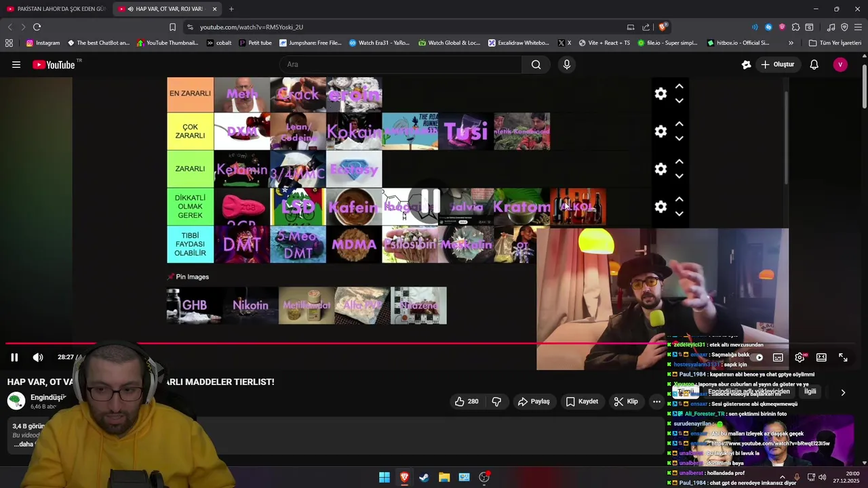Open the Windows Start button
The height and width of the screenshot is (488, 868).
pyautogui.click(x=384, y=477)
